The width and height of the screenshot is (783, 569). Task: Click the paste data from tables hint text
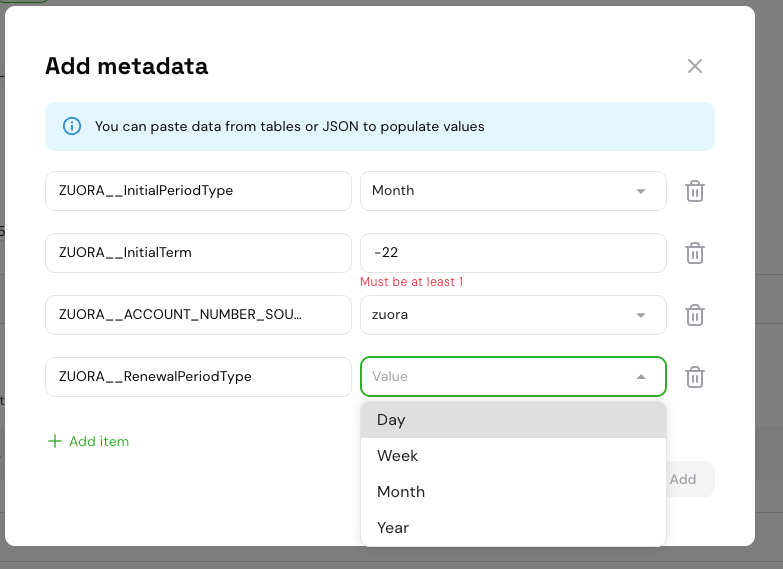click(x=290, y=126)
